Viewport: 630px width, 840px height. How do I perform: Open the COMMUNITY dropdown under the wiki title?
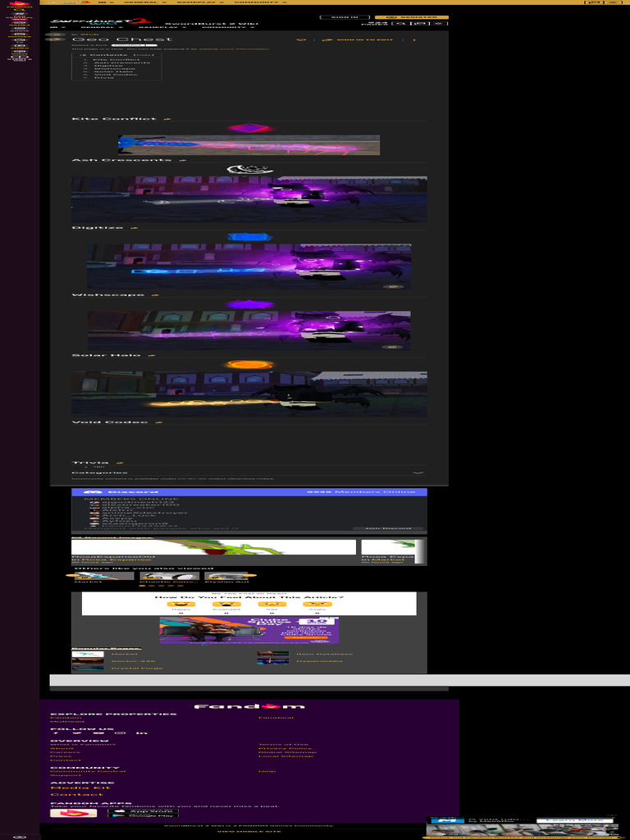coord(228,27)
